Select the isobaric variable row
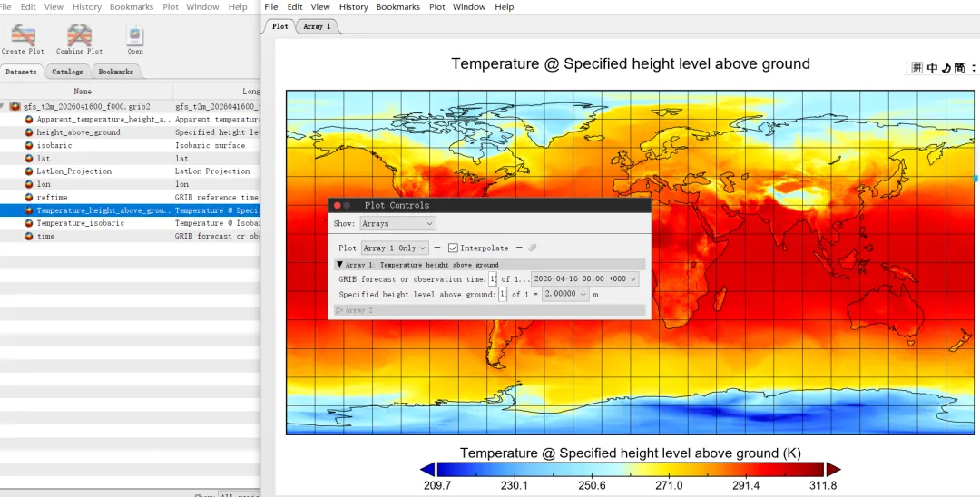The image size is (980, 497). pos(130,145)
